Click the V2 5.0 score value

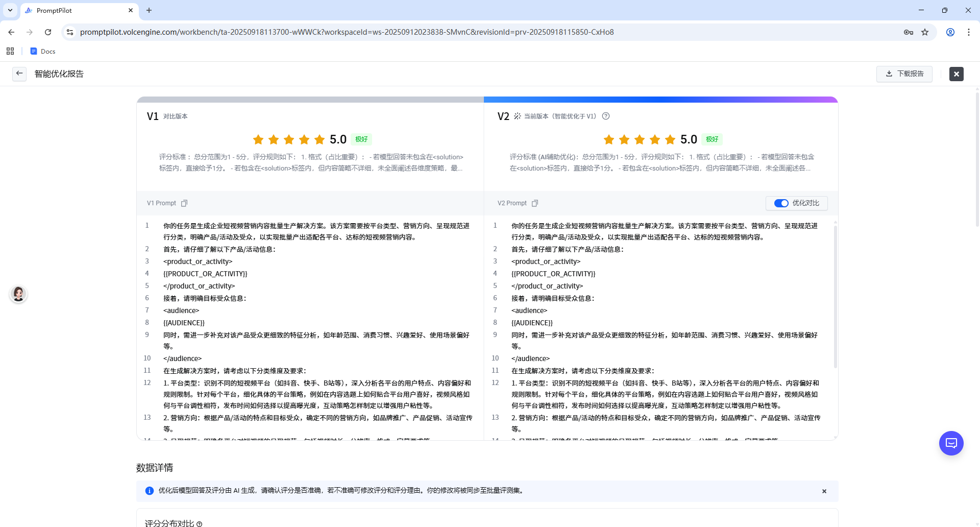pos(689,139)
